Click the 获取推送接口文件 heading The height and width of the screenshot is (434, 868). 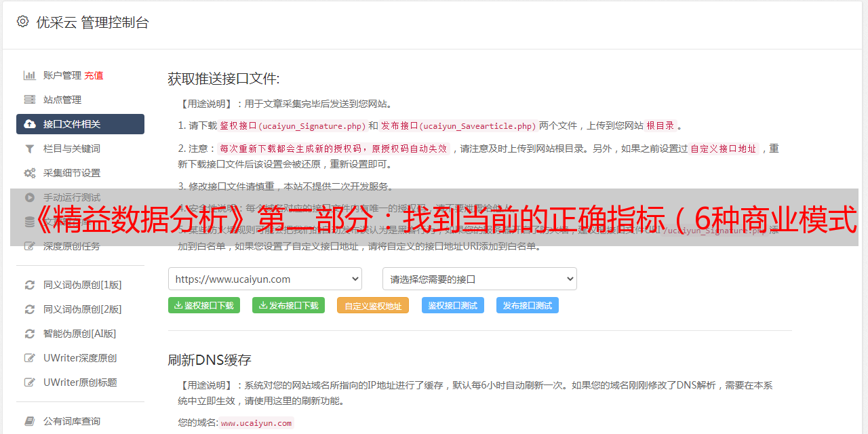click(x=224, y=79)
